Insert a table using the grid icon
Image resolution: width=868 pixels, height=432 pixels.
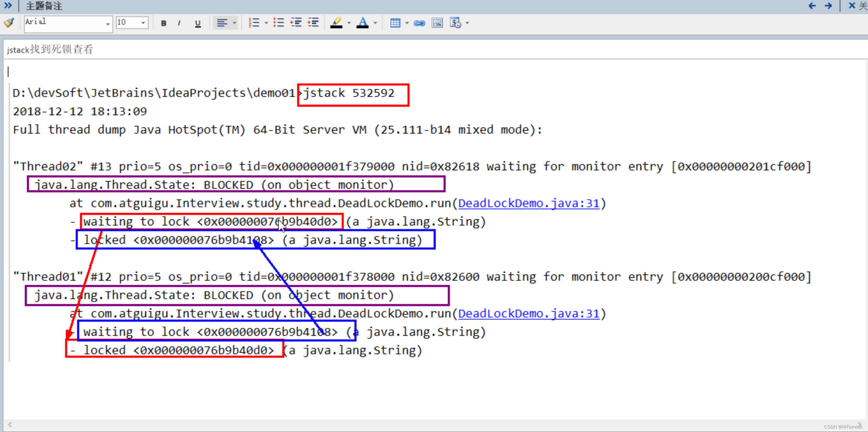pyautogui.click(x=395, y=23)
